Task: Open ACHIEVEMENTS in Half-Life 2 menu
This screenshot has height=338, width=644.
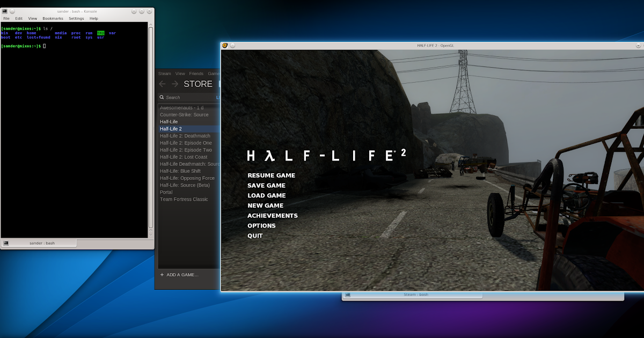Action: point(272,216)
